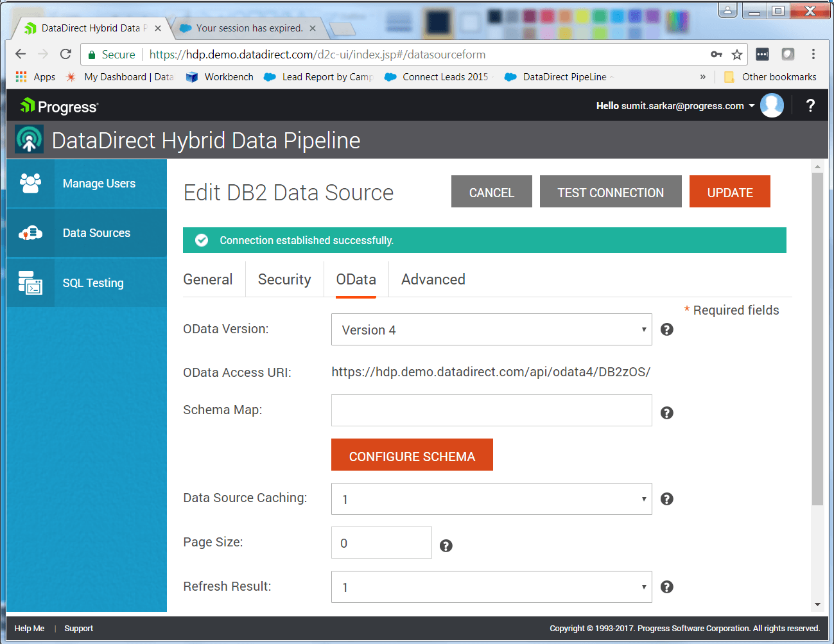Click inside the Schema Map input field
834x644 pixels.
(491, 410)
